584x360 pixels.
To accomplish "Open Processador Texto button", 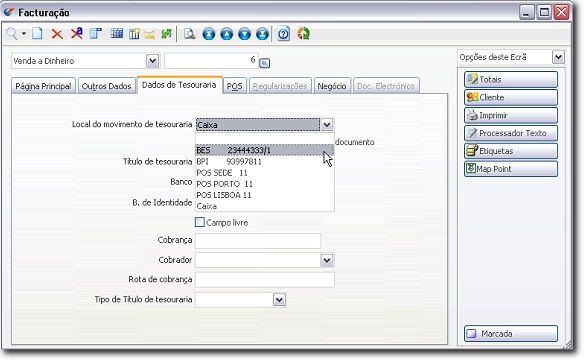I will [511, 133].
